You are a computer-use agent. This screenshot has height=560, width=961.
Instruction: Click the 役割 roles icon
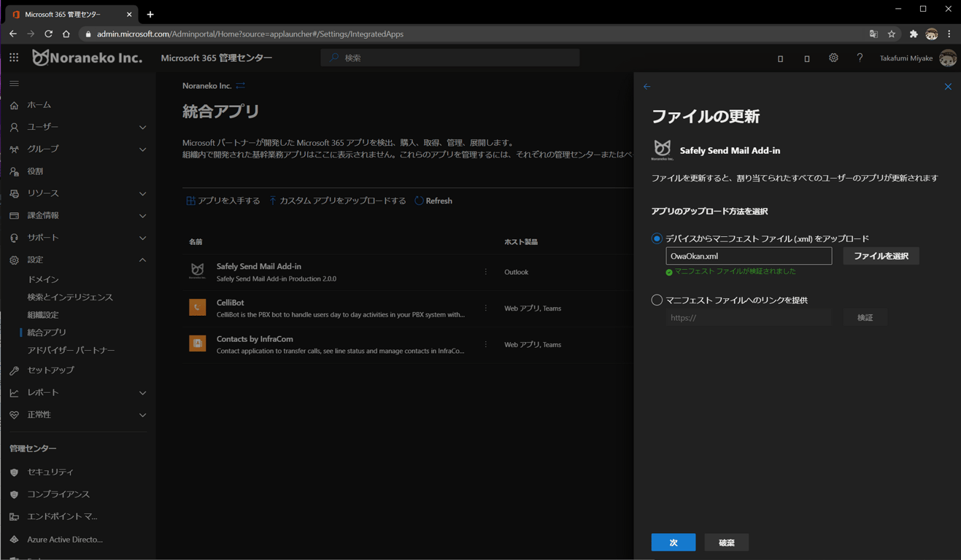click(14, 171)
